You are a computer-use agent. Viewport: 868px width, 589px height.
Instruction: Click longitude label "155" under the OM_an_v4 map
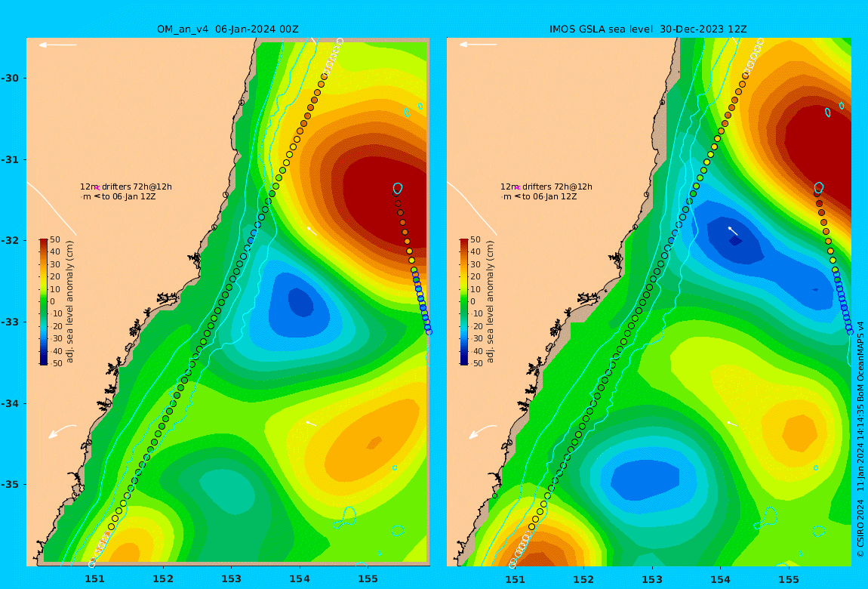pyautogui.click(x=368, y=579)
